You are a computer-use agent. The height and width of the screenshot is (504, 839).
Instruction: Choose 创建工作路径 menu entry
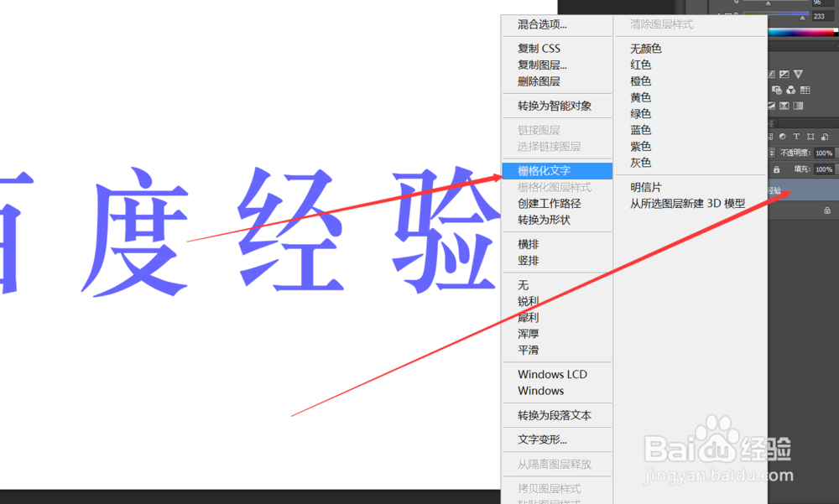549,203
